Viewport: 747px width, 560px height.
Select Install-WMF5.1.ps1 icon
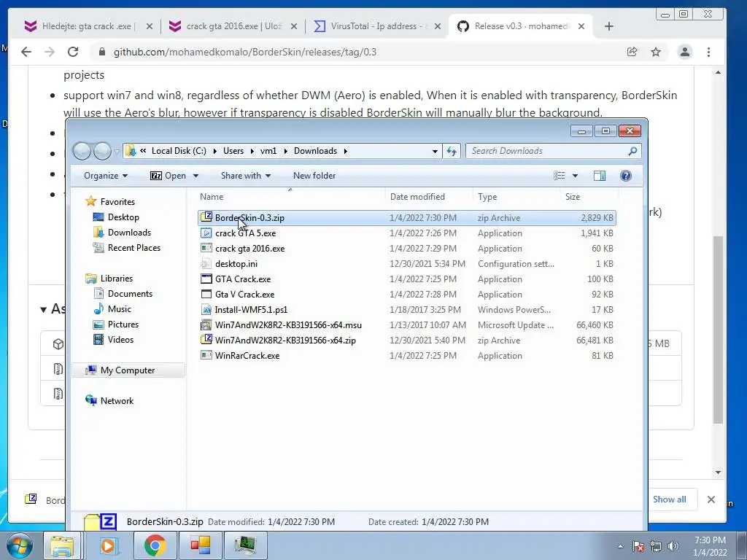point(206,309)
